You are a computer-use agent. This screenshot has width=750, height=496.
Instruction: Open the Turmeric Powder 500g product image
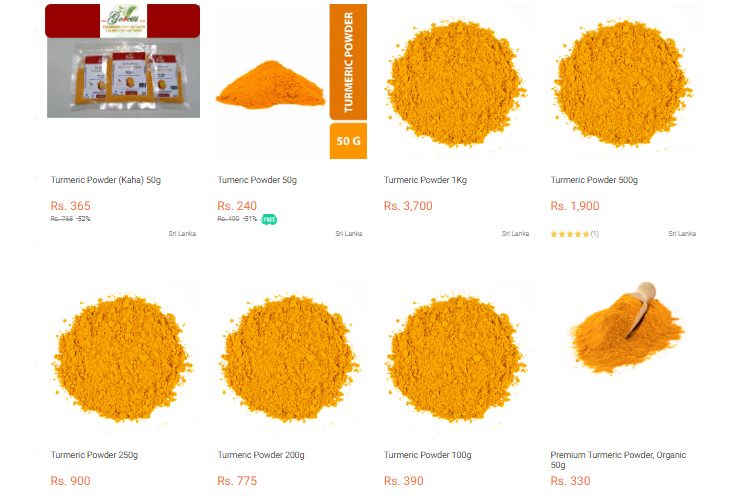(623, 81)
